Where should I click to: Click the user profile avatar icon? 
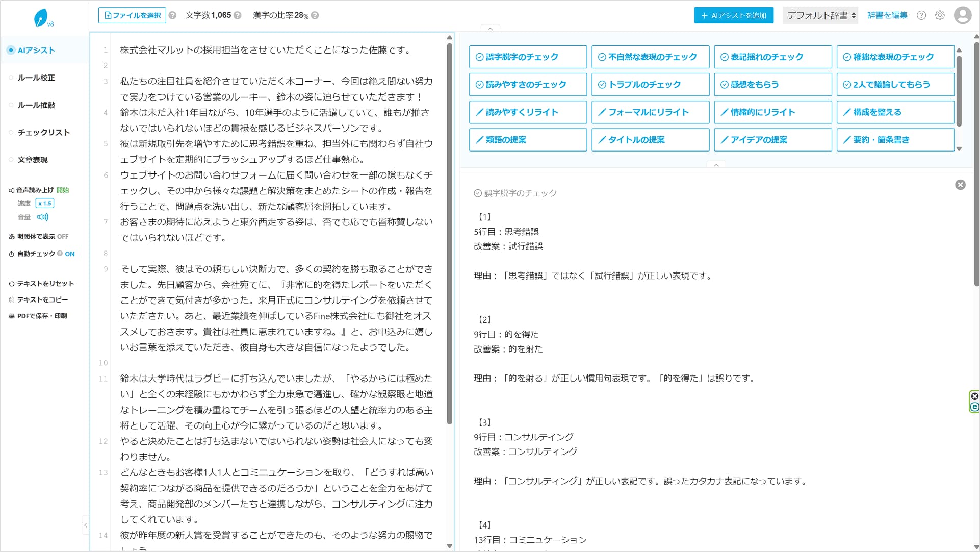tap(962, 15)
